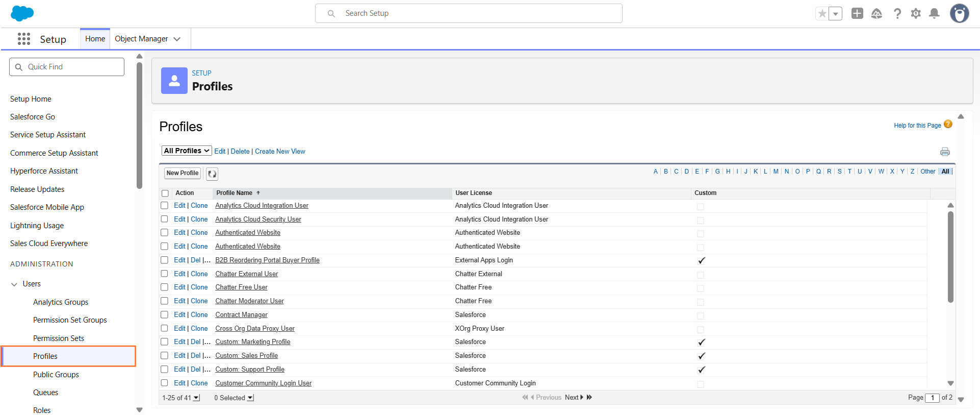The height and width of the screenshot is (415, 980).
Task: Check the B2B Reordering Portal Buyer Profile checkbox
Action: click(x=164, y=260)
